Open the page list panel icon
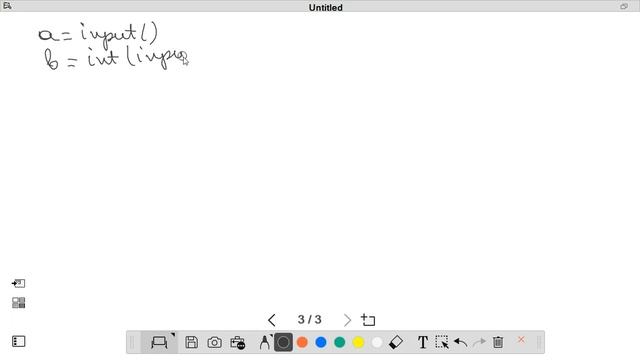The height and width of the screenshot is (360, 640). [x=18, y=341]
